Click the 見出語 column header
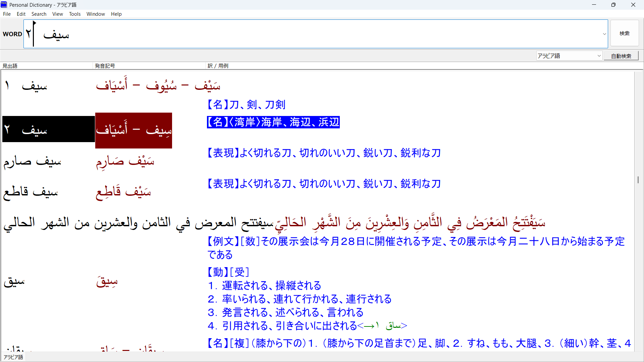Screen dimensions: 644x362 click(x=10, y=66)
